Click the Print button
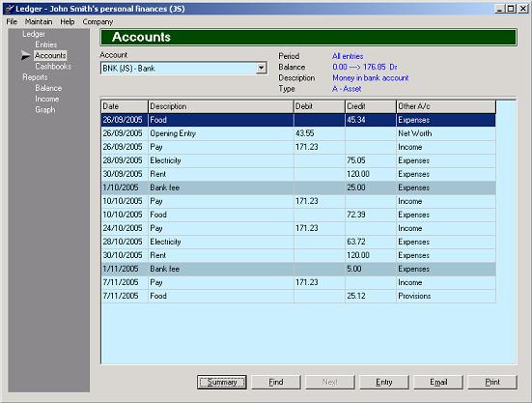The width and height of the screenshot is (532, 403). click(492, 383)
